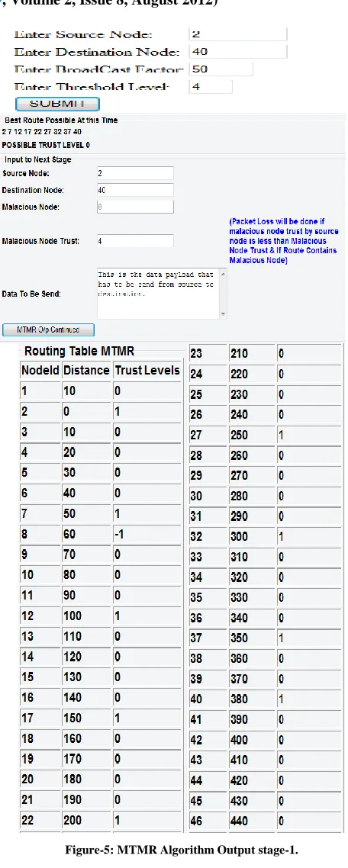Click the 'POSSIBLE TRUST LEVEL 0' text
Image resolution: width=348 pixels, height=868 pixels.
46,145
